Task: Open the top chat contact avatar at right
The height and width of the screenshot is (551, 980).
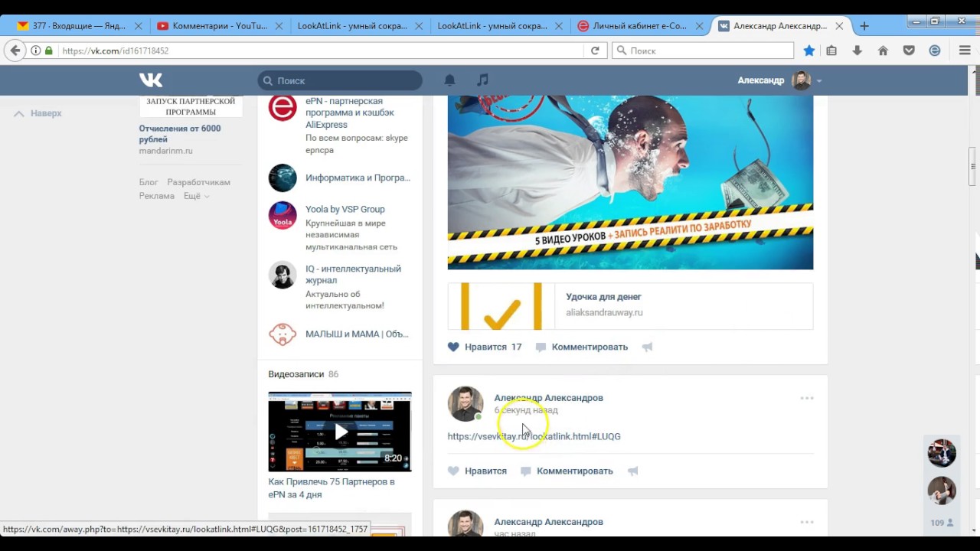Action: click(942, 453)
